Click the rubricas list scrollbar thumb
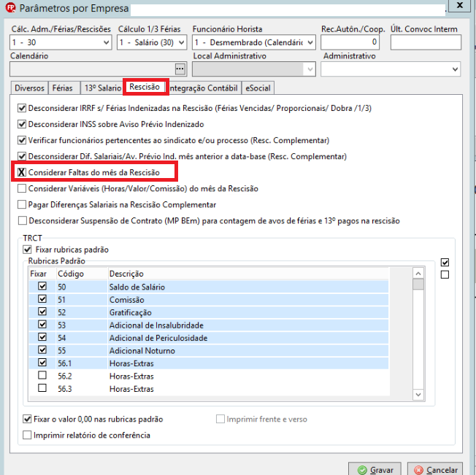The image size is (476, 475). [x=418, y=285]
